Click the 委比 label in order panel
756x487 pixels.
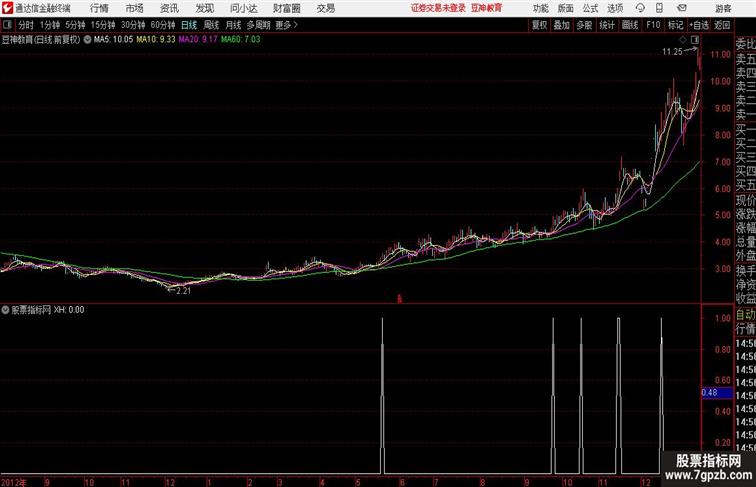pos(745,44)
